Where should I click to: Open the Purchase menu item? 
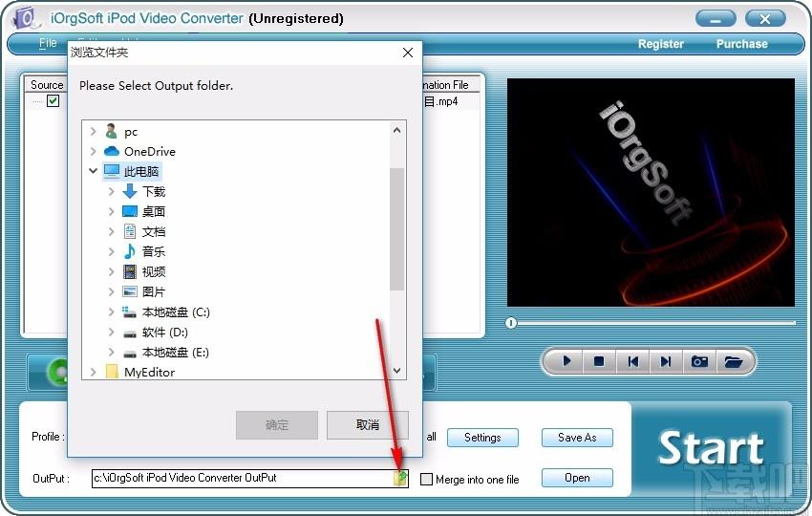741,44
